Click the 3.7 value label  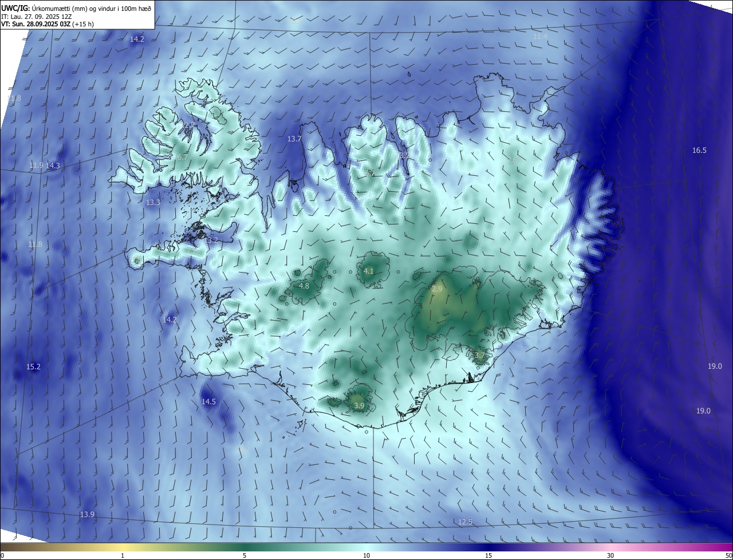coord(479,356)
